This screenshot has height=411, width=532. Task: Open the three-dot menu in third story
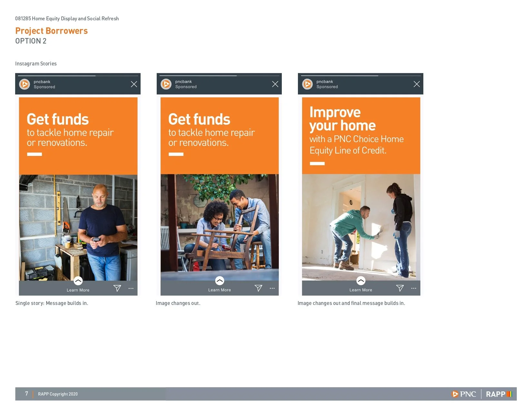pos(414,289)
